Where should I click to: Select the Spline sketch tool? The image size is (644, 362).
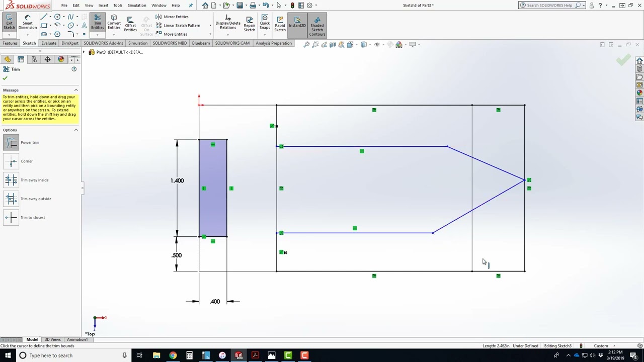pyautogui.click(x=70, y=17)
